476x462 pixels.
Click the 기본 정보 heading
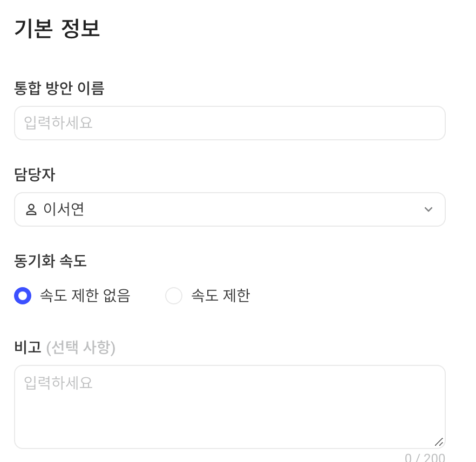click(x=57, y=29)
